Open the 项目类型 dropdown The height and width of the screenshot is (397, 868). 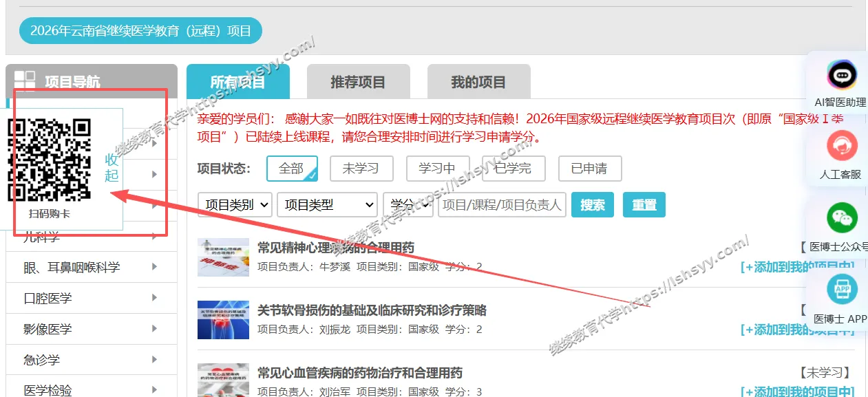click(328, 204)
